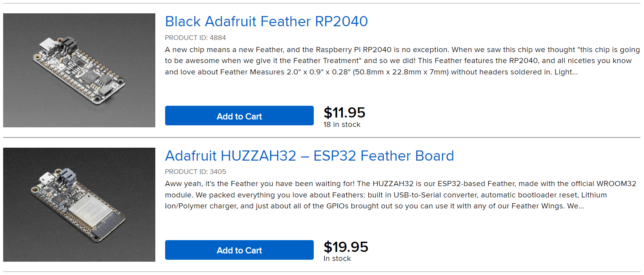The image size is (644, 275).
Task: Select the $19.95 price label
Action: [346, 247]
